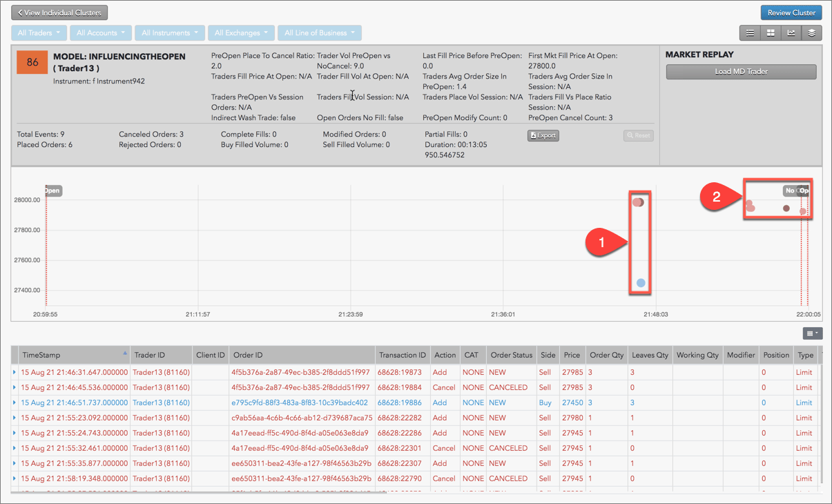Image resolution: width=832 pixels, height=504 pixels.
Task: Switch to the list view icon
Action: point(749,32)
